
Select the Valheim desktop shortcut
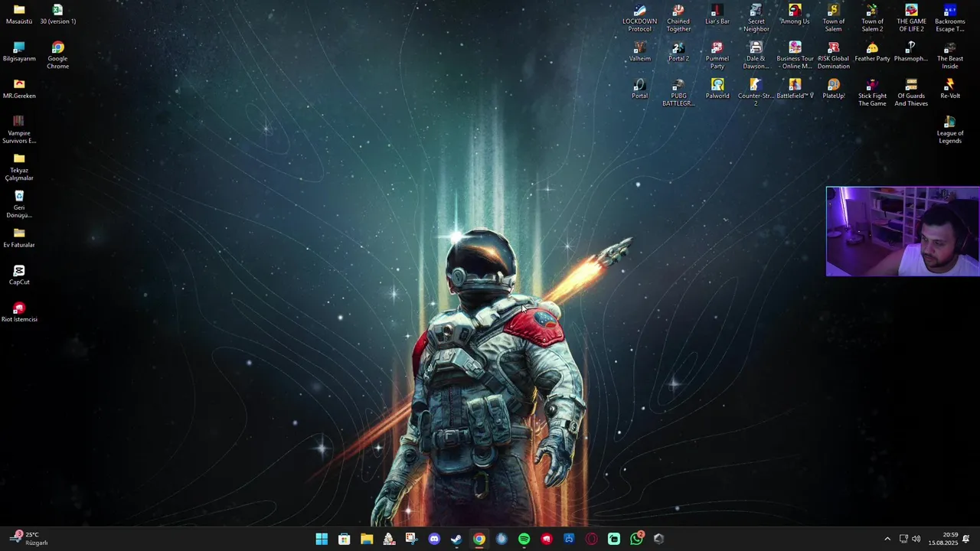(639, 52)
